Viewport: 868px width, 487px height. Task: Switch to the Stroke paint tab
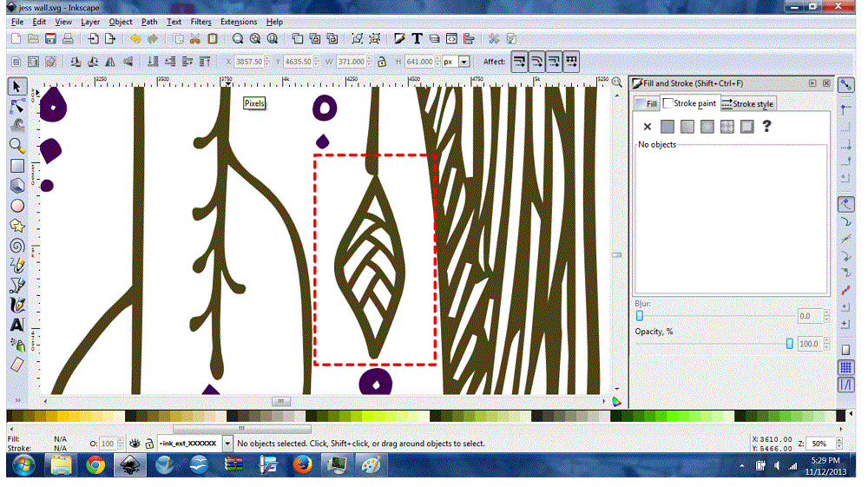tap(689, 103)
